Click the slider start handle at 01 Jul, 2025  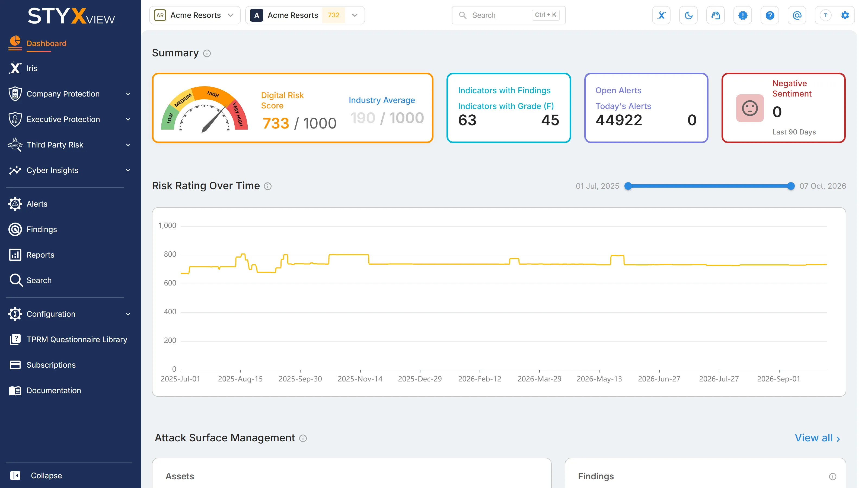pyautogui.click(x=628, y=186)
